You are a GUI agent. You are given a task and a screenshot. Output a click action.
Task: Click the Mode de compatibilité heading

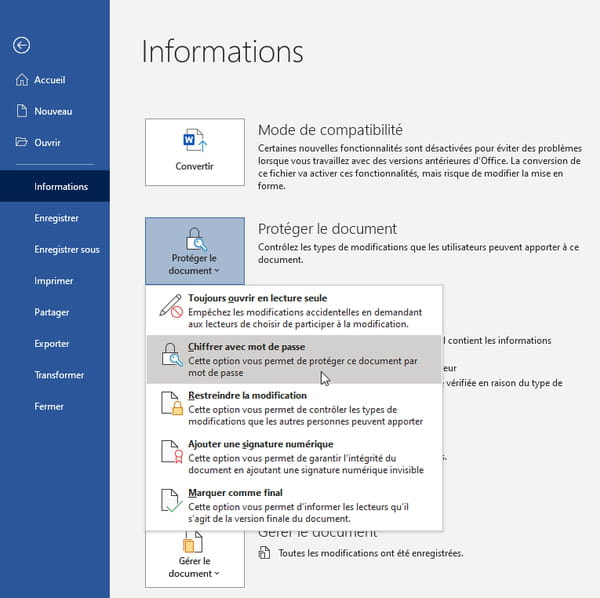pyautogui.click(x=330, y=130)
